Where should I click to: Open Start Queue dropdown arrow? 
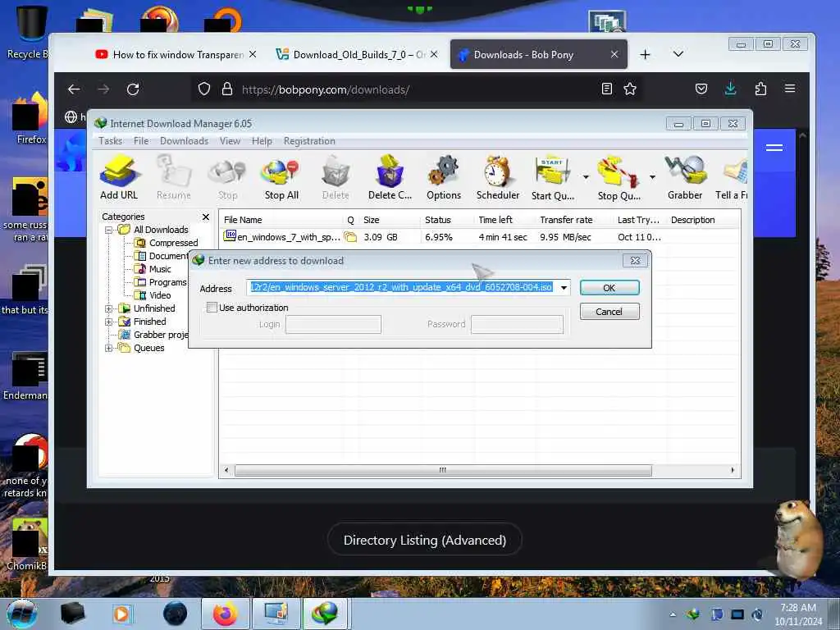pyautogui.click(x=586, y=177)
